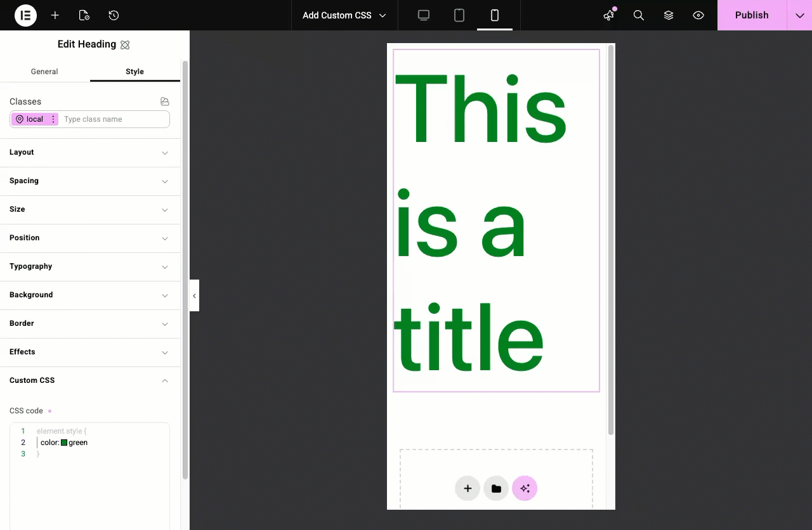Open the Structure layers icon
Viewport: 812px width, 530px height.
(x=669, y=15)
